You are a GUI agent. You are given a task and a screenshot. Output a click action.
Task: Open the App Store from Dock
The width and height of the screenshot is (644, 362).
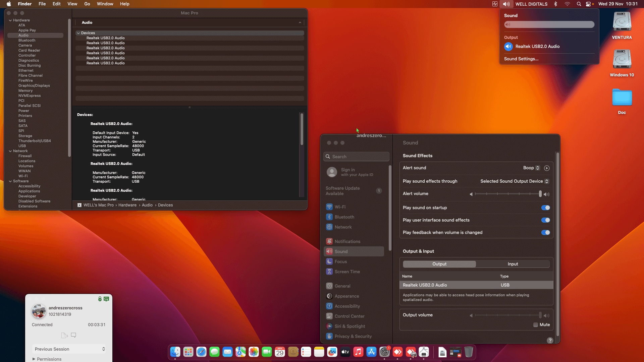point(371,352)
